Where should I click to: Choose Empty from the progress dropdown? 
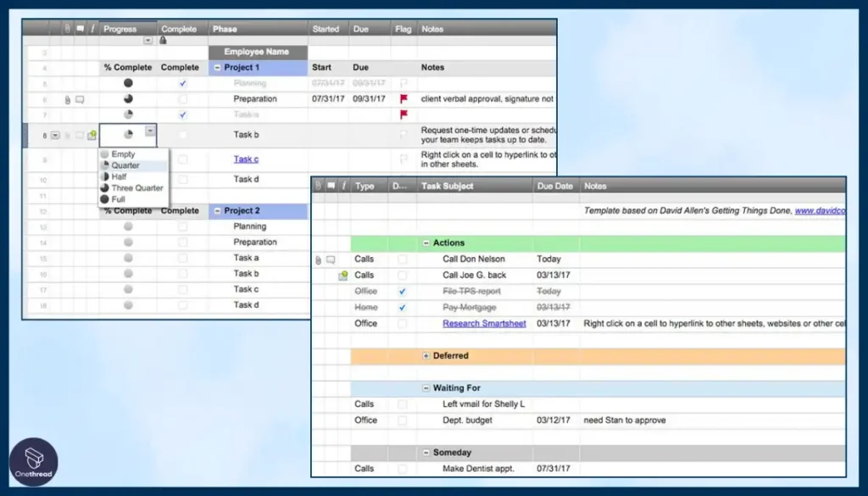pyautogui.click(x=133, y=154)
